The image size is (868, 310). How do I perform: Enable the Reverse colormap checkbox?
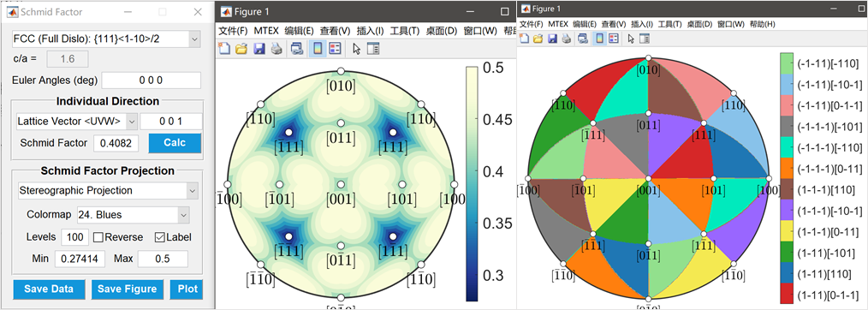click(98, 237)
